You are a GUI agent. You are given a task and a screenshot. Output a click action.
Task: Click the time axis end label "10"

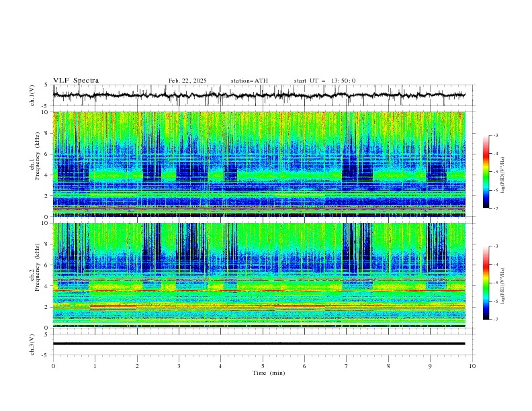472,366
